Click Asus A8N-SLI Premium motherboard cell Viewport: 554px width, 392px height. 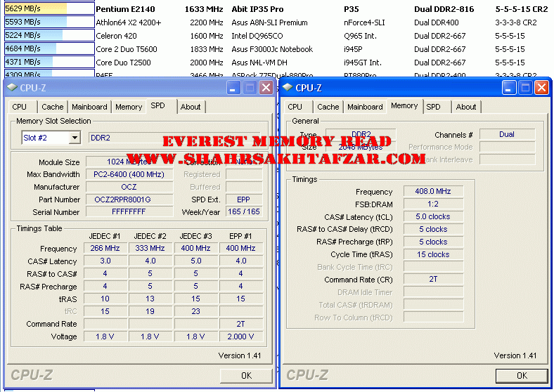[x=269, y=22]
